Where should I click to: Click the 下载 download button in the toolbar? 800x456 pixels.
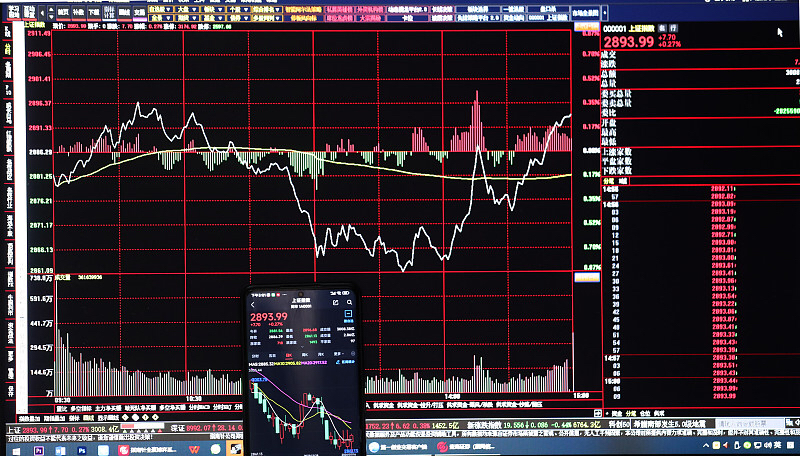94,11
